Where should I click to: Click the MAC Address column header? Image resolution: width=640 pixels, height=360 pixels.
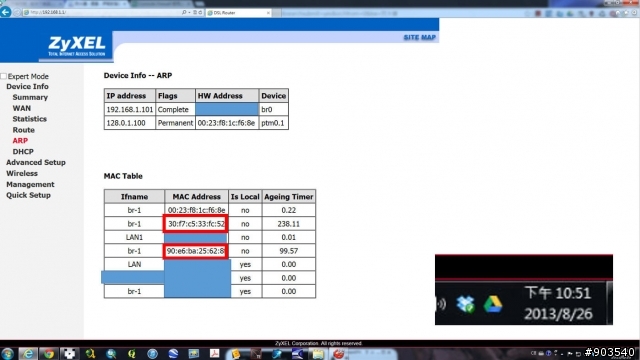pos(196,197)
